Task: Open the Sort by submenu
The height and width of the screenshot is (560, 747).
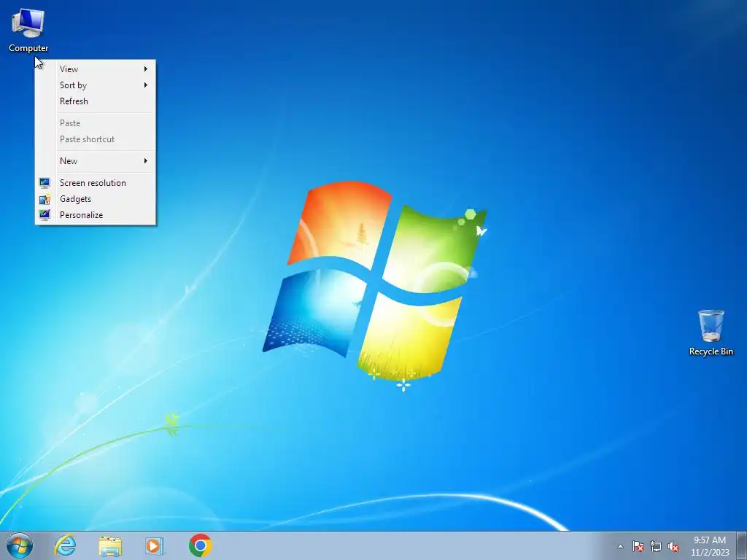Action: point(96,85)
